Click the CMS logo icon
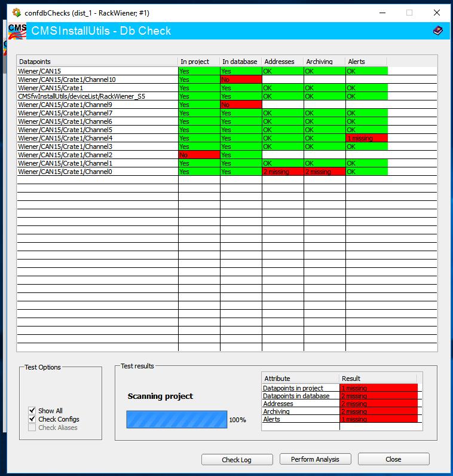The height and width of the screenshot is (476, 453). click(x=17, y=31)
